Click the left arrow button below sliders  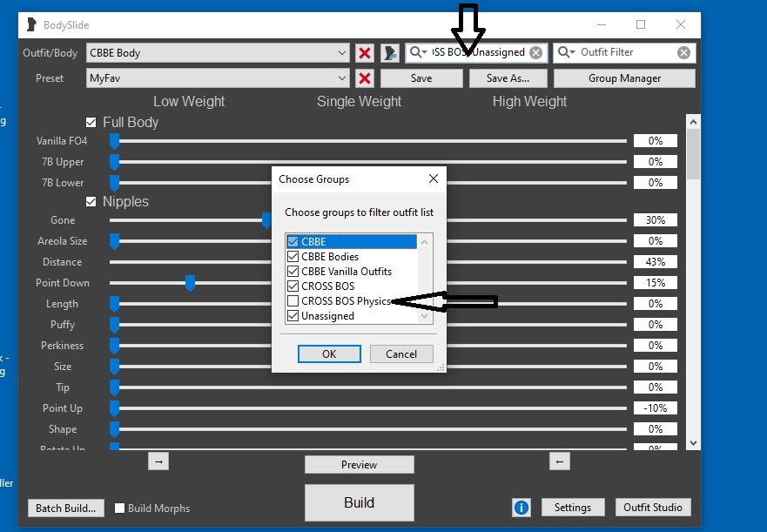(560, 461)
